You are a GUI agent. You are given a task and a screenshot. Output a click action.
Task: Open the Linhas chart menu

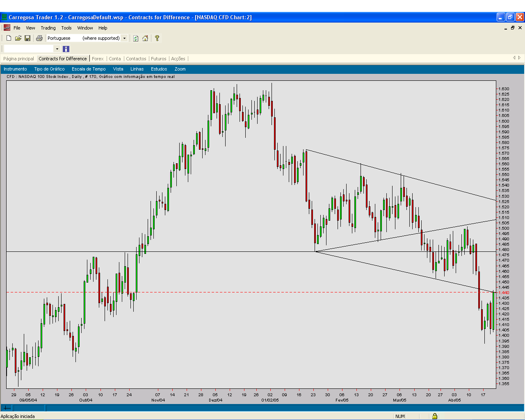click(137, 69)
